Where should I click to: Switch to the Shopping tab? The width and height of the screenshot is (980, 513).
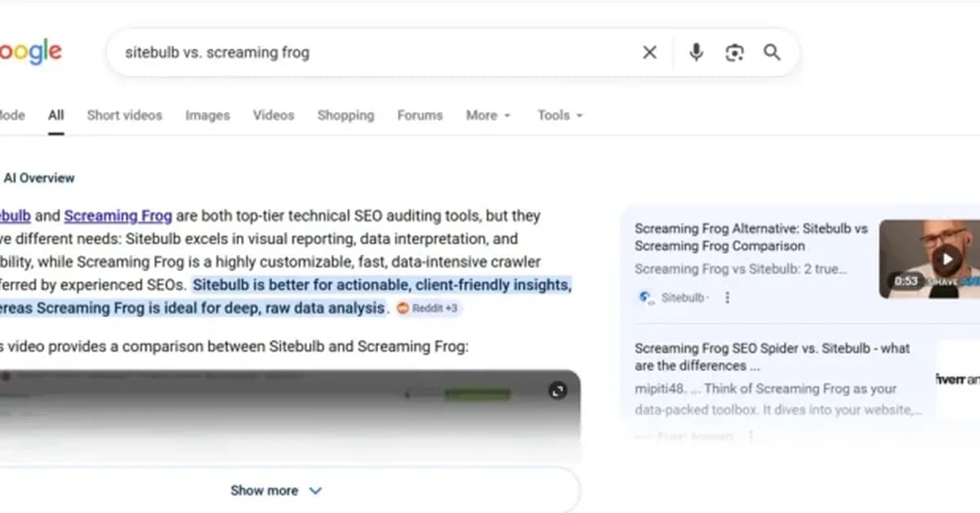coord(345,115)
